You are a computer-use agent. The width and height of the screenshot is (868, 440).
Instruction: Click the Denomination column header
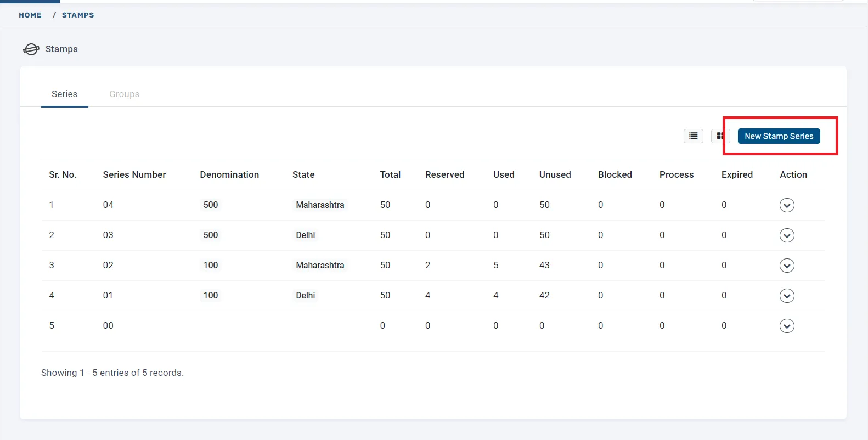pyautogui.click(x=229, y=175)
